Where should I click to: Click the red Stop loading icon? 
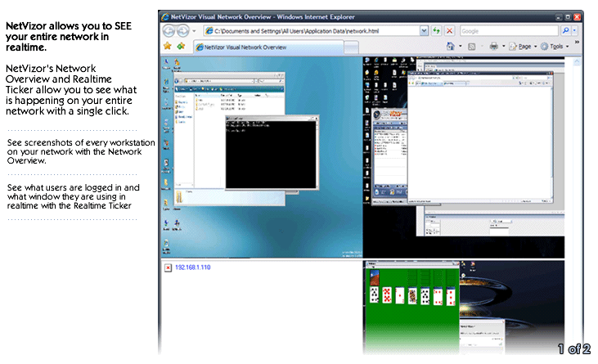tap(449, 30)
